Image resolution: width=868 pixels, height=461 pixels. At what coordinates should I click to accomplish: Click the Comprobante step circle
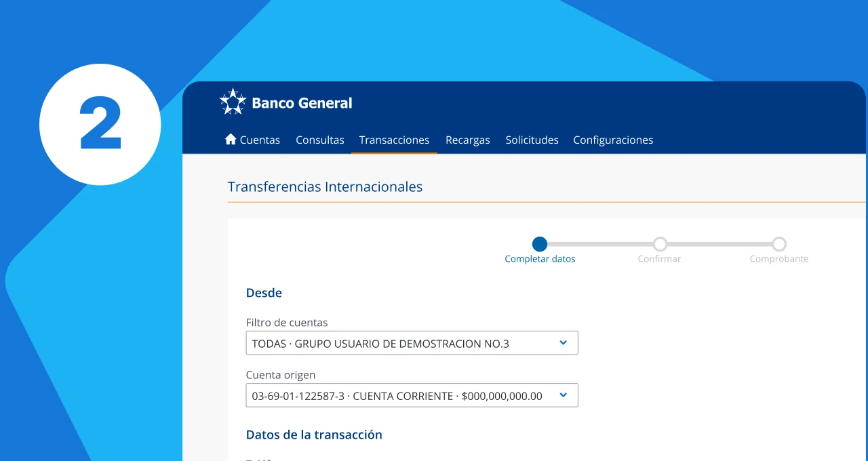click(779, 244)
